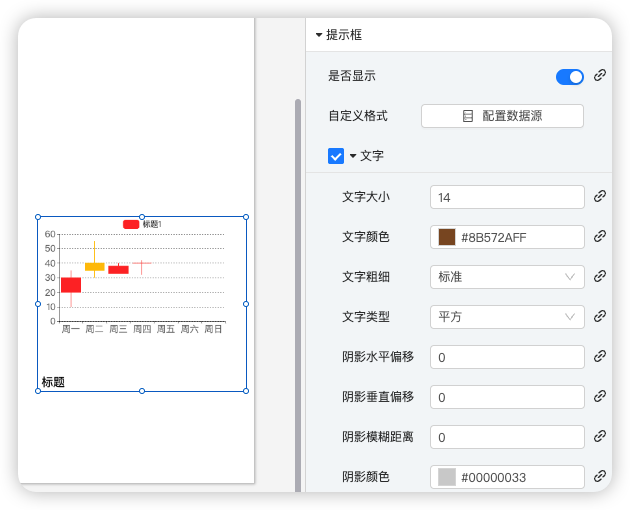Click link icon next to 文字粗细 dropdown

(x=600, y=276)
